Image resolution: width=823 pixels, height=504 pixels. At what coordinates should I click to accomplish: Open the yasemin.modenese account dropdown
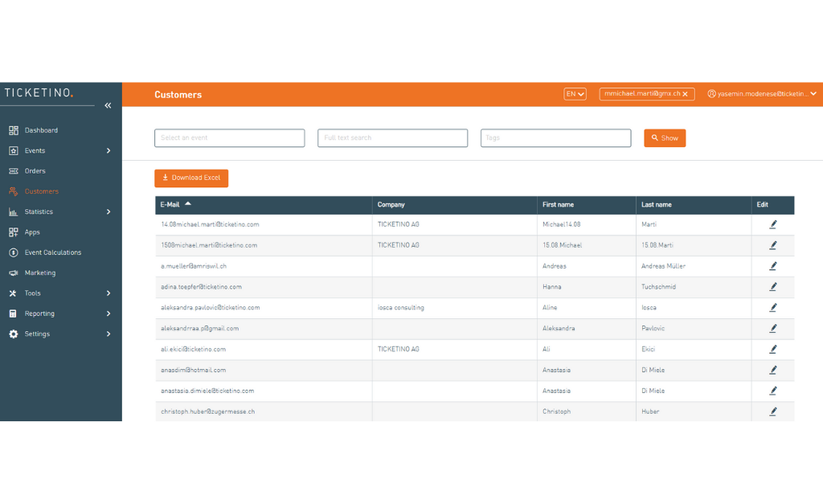813,93
